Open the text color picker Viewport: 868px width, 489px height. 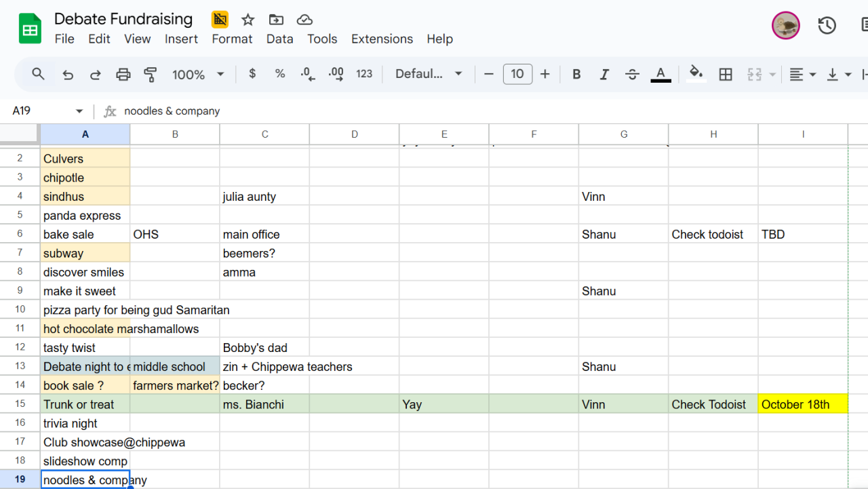pos(660,74)
